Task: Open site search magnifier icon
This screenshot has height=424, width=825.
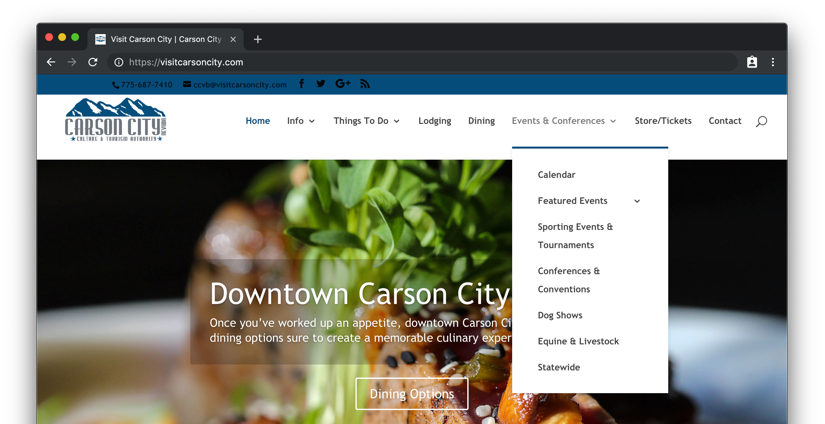Action: tap(761, 122)
